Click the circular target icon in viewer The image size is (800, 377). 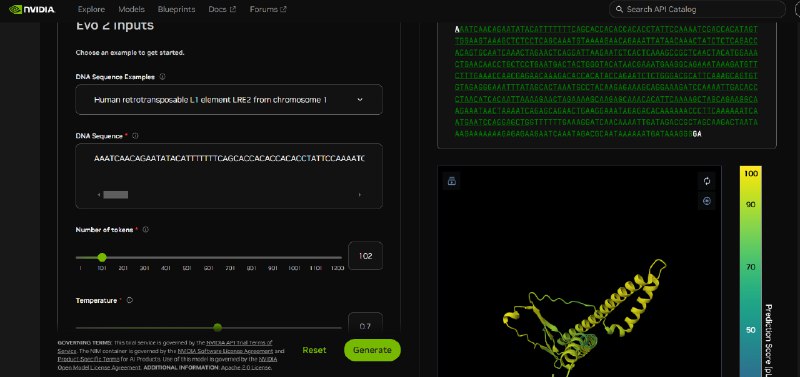707,201
